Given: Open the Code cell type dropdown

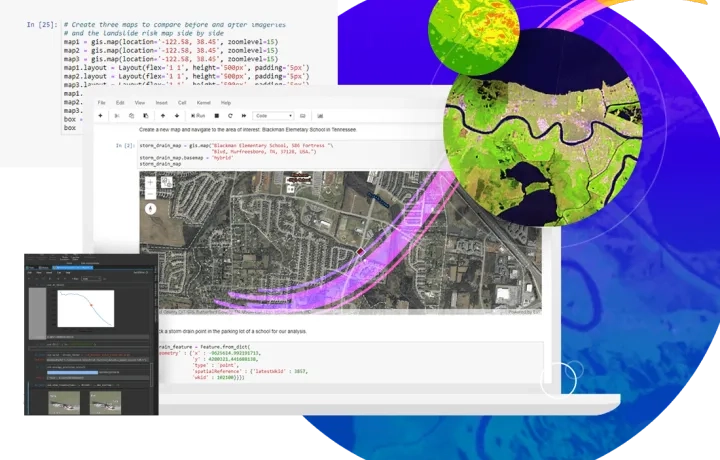Looking at the screenshot, I should pos(273,116).
